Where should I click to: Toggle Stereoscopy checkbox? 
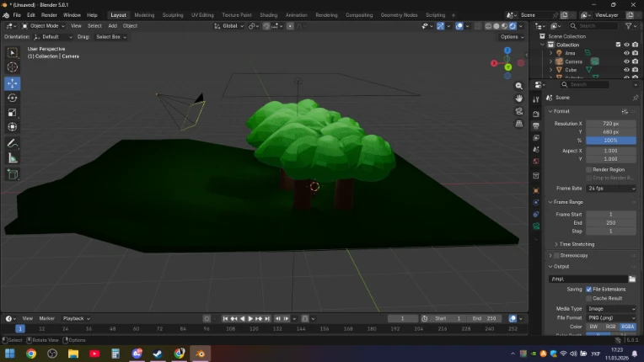pos(556,255)
